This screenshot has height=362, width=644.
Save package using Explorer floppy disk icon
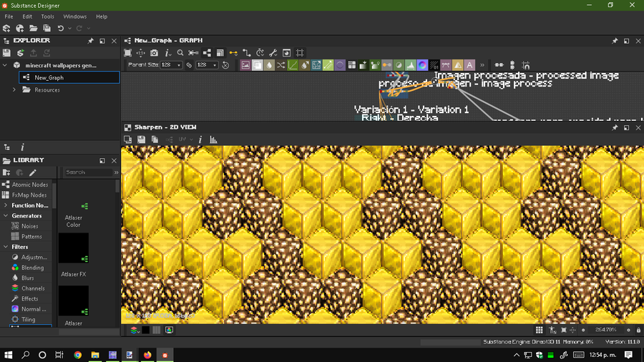click(x=6, y=53)
